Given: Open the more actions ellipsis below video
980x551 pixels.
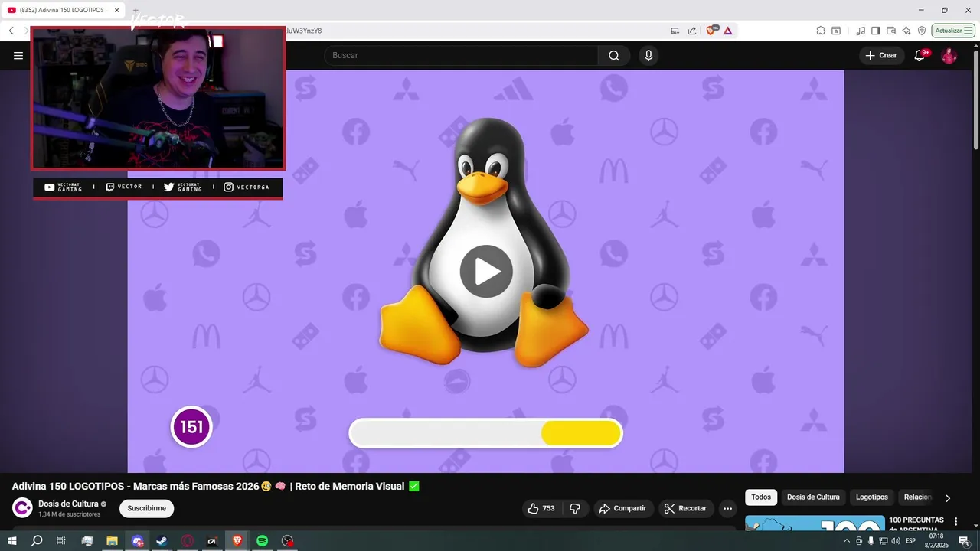Looking at the screenshot, I should tap(727, 508).
